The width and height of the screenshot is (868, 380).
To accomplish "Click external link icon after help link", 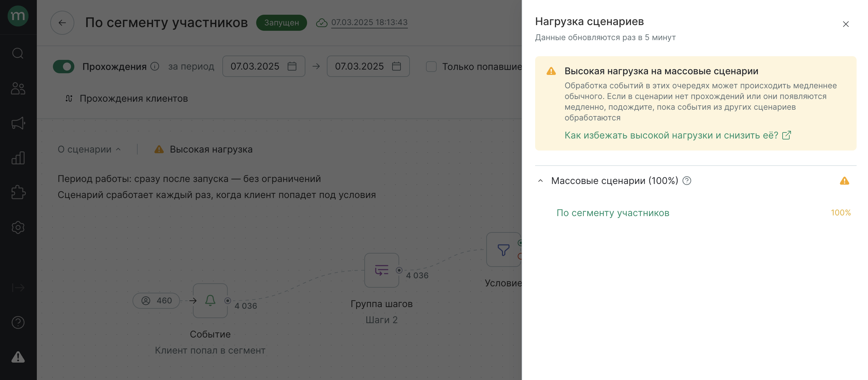I will (786, 135).
